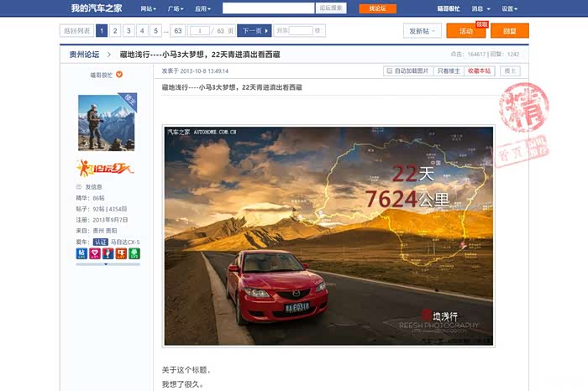Open the 设置 settings dropdown

pos(509,8)
